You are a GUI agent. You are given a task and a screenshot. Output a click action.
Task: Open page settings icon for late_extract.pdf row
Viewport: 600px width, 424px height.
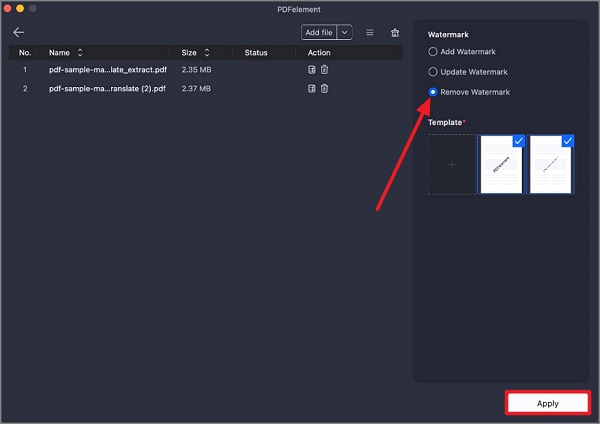click(311, 70)
